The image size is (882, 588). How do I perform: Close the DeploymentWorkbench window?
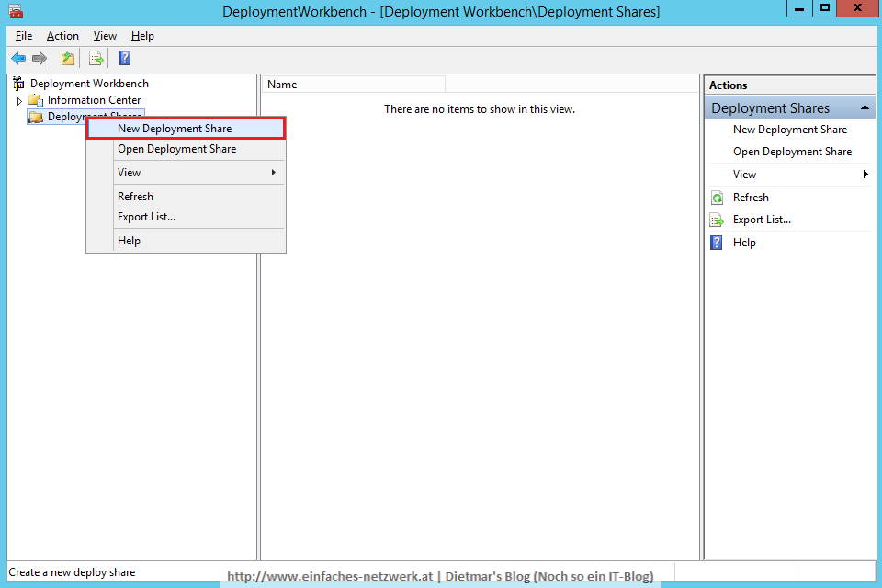coord(857,8)
